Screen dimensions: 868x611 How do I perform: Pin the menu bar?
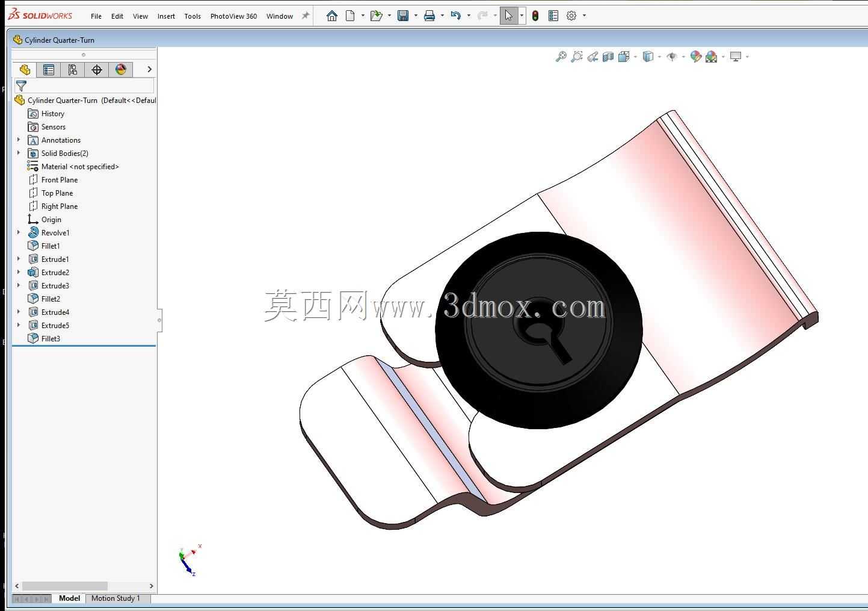(306, 16)
